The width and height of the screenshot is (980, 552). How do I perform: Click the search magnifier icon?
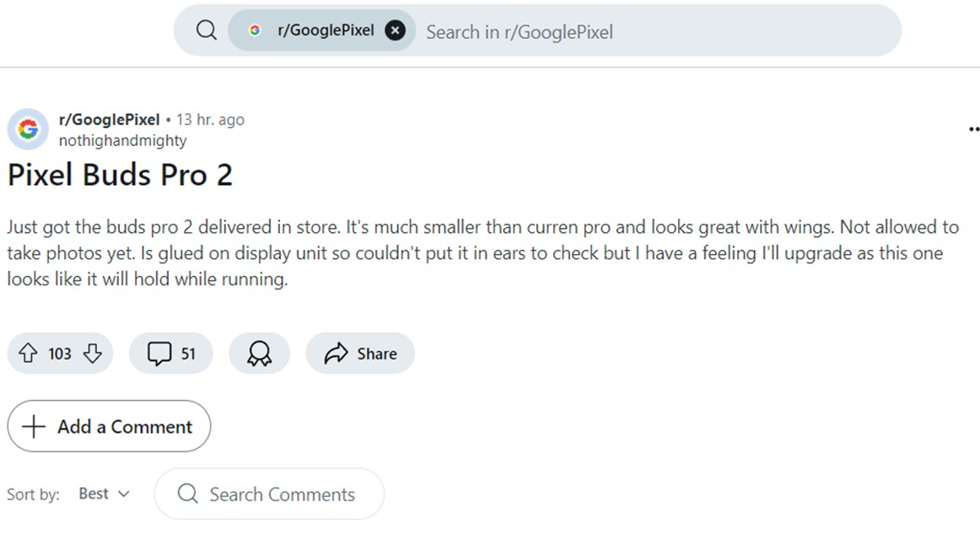(207, 31)
